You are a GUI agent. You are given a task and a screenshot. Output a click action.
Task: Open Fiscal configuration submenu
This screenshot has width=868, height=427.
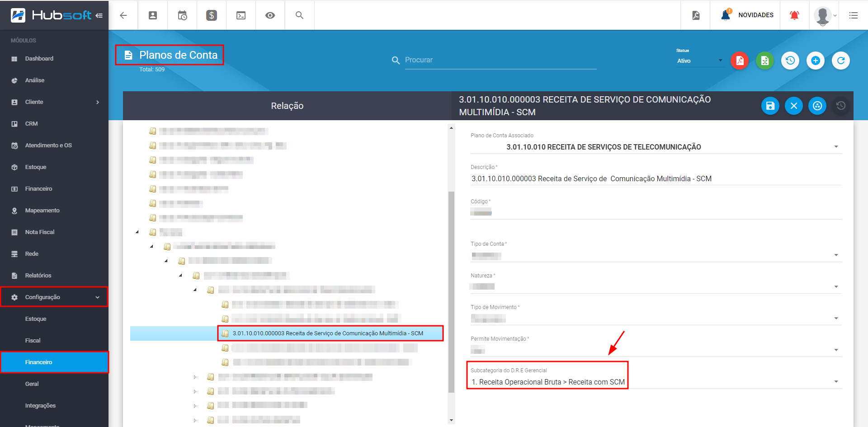(54, 341)
